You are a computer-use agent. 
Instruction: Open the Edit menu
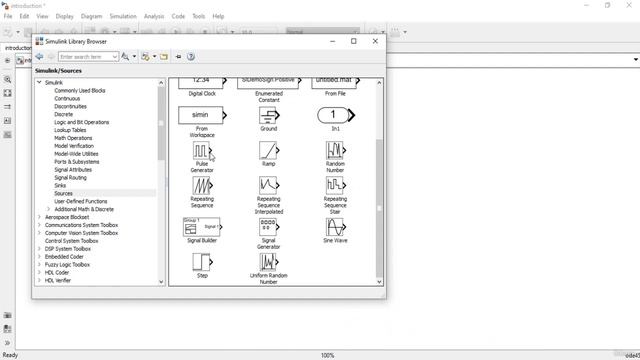pyautogui.click(x=24, y=16)
